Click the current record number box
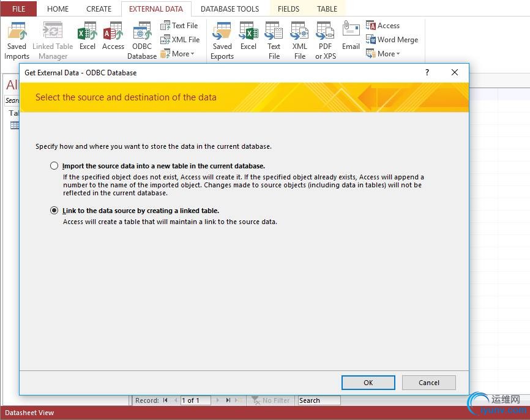Viewport: 530px width, 420px height. pyautogui.click(x=196, y=400)
